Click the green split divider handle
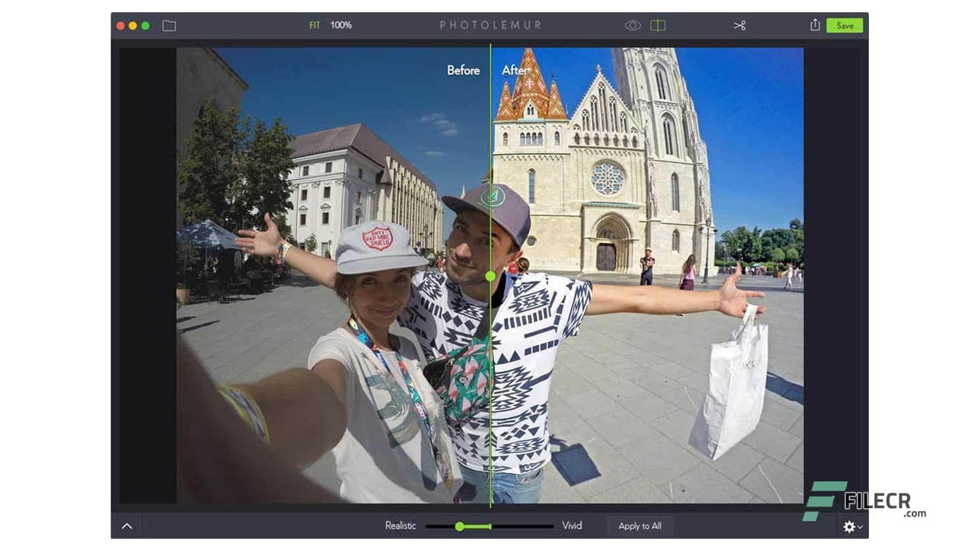This screenshot has width=980, height=551. 491,275
